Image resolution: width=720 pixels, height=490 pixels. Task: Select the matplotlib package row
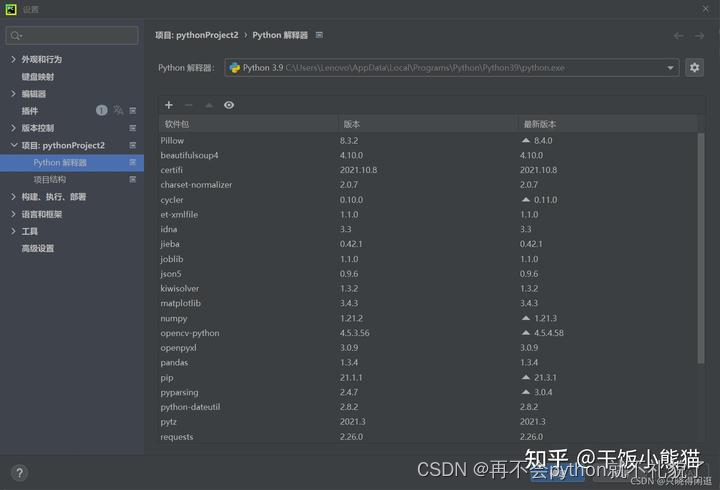pos(428,303)
